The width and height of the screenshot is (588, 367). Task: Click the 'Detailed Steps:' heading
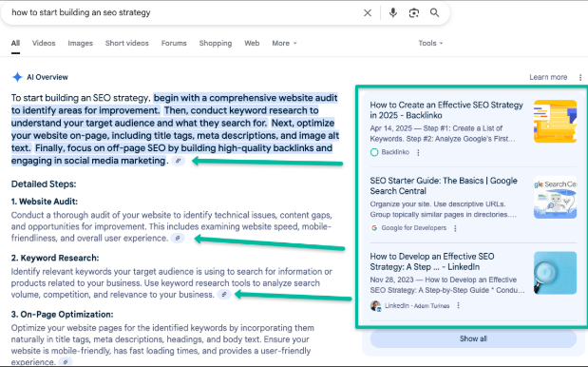coord(44,184)
